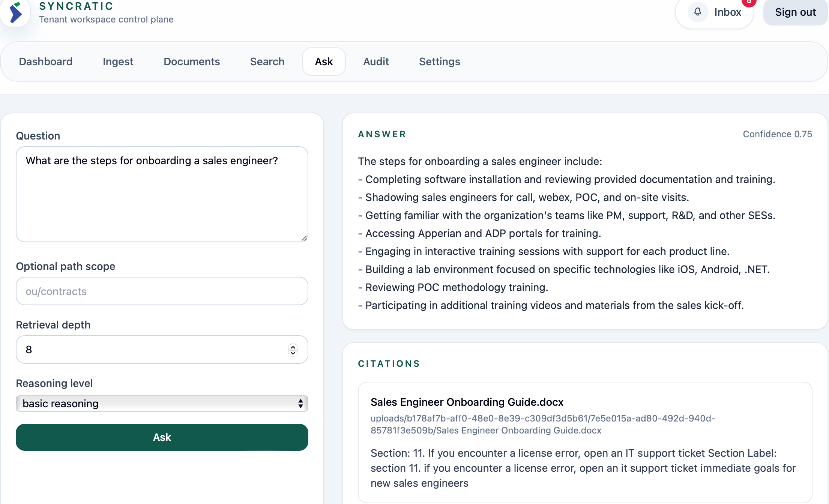Open the Inbox button
829x504 pixels.
(727, 12)
